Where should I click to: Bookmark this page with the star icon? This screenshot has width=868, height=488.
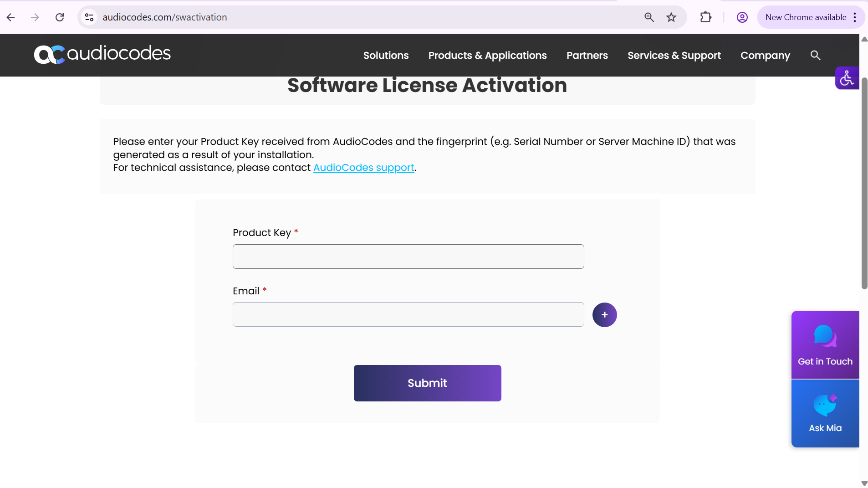tap(671, 17)
